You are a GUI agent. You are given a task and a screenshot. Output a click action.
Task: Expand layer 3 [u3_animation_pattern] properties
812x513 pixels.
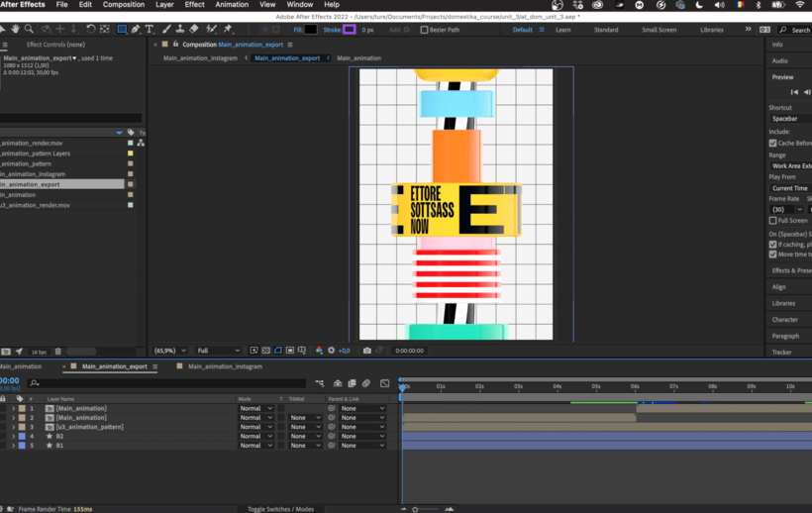tap(14, 427)
